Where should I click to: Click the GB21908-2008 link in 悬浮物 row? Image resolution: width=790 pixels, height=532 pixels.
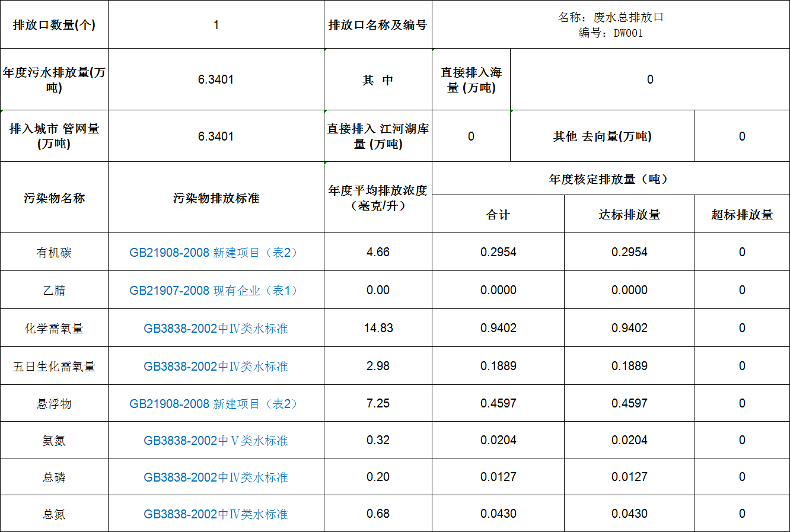[215, 404]
